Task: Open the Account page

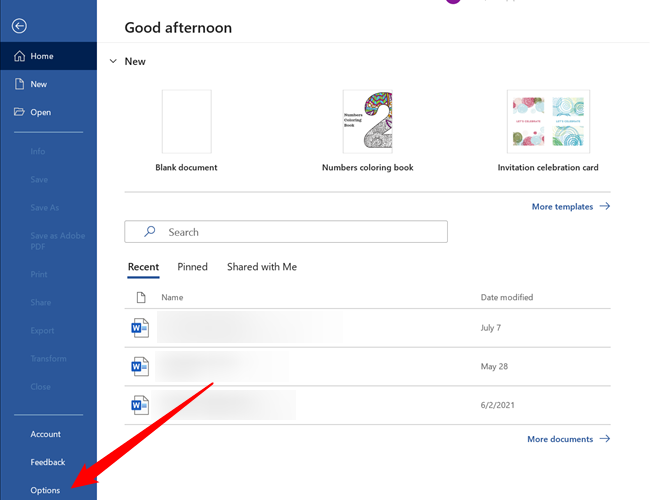Action: click(x=46, y=434)
